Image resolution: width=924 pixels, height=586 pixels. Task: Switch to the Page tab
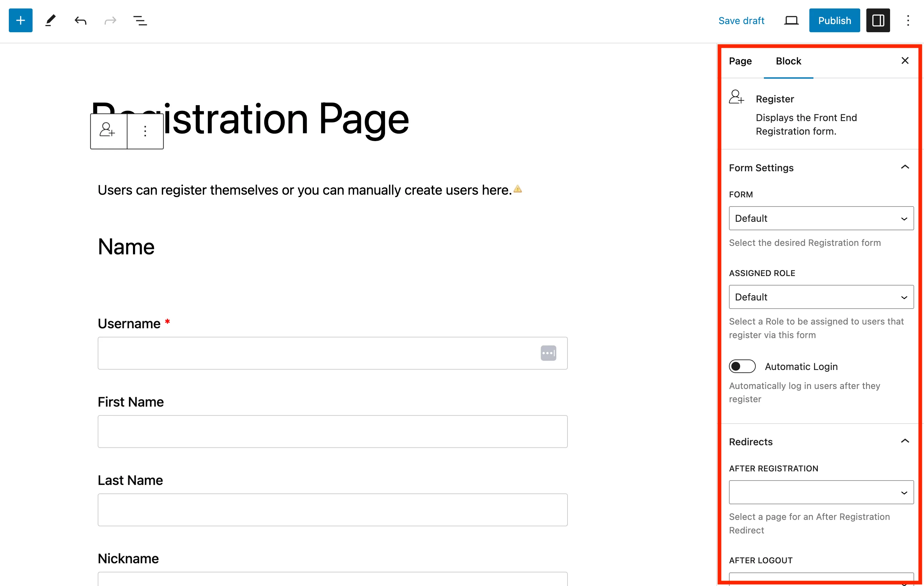point(740,61)
